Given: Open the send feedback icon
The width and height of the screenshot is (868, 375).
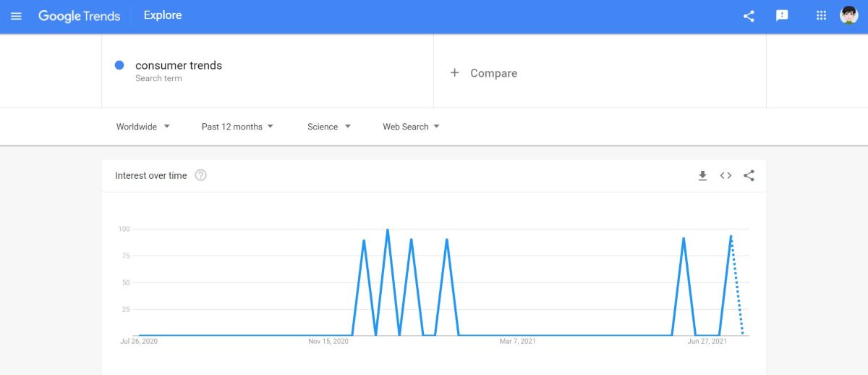Looking at the screenshot, I should pyautogui.click(x=782, y=16).
